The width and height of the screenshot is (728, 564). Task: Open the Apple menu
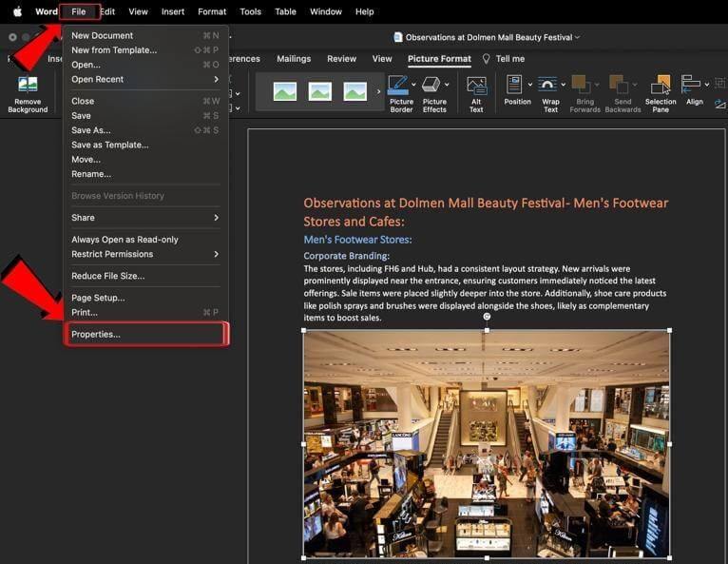[x=17, y=11]
